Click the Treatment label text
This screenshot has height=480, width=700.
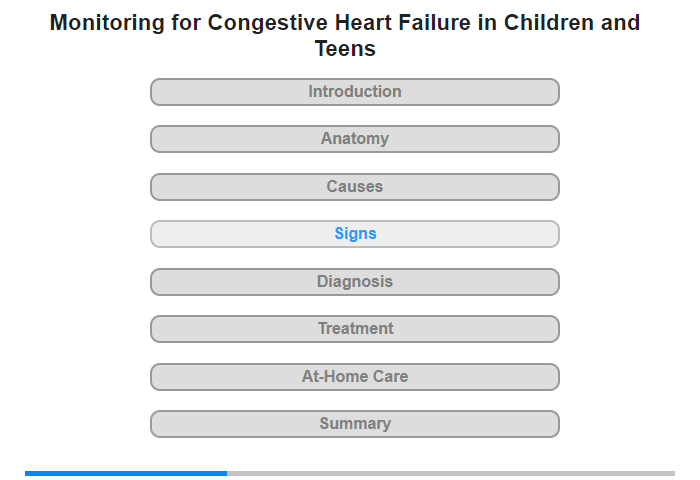pos(356,329)
